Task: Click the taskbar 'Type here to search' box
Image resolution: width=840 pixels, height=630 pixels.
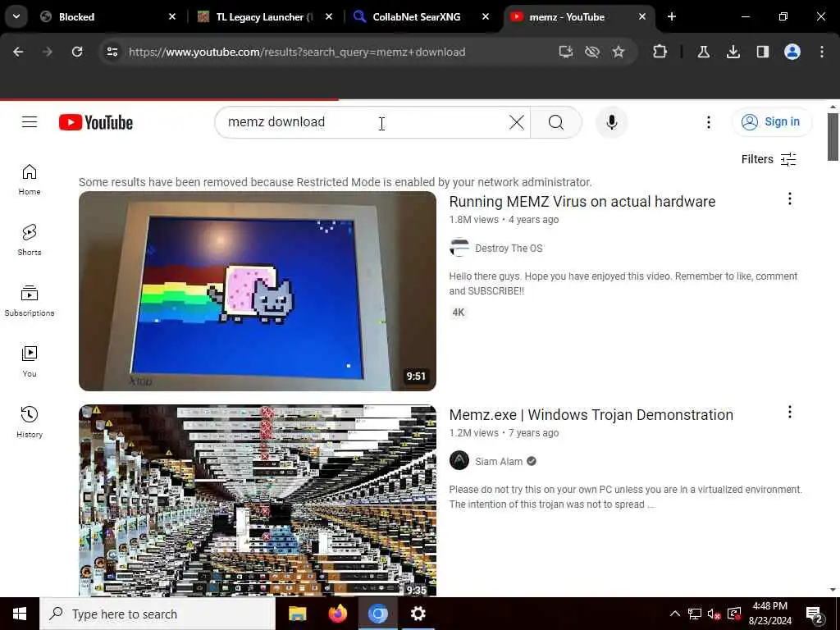Action: [x=157, y=614]
